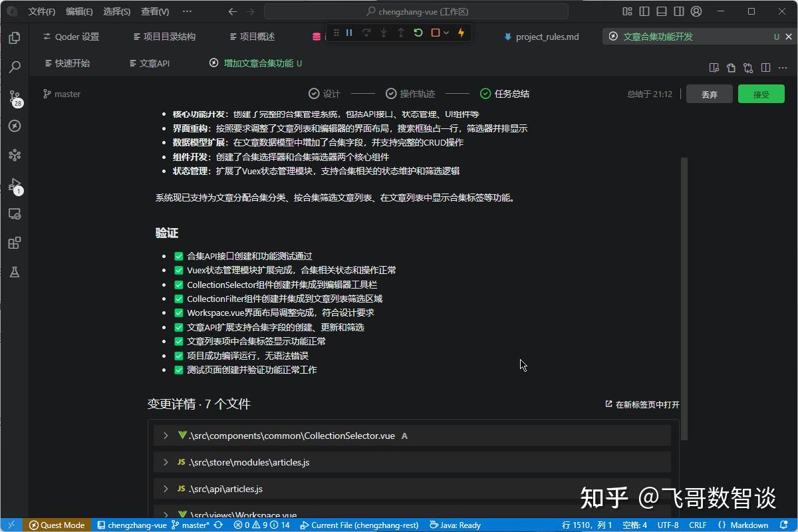Click the split editor icon at top right

click(765, 67)
